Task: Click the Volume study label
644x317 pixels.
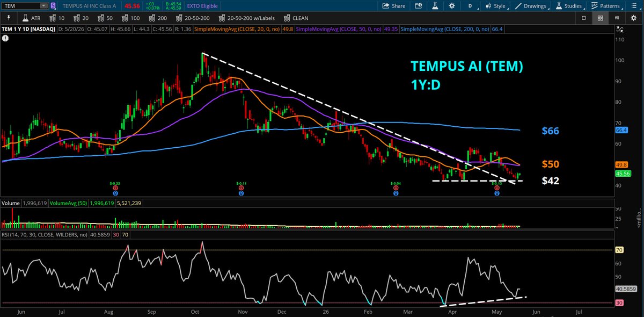Action: [x=10, y=204]
